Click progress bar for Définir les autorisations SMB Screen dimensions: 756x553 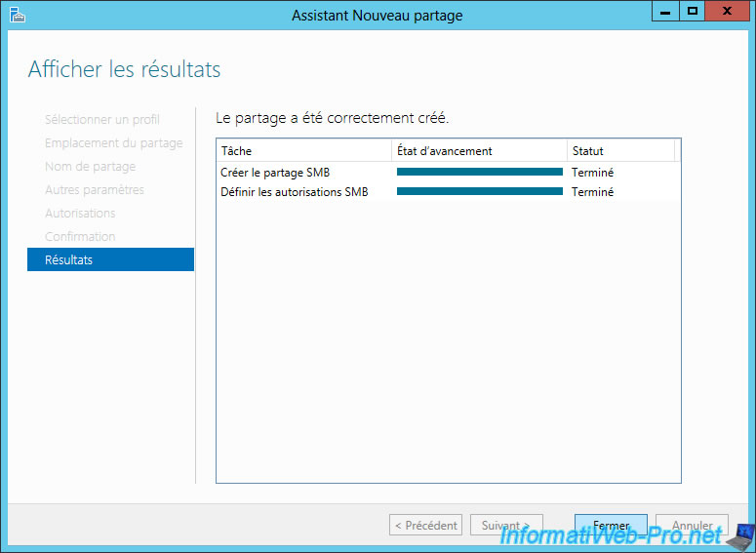(x=480, y=191)
